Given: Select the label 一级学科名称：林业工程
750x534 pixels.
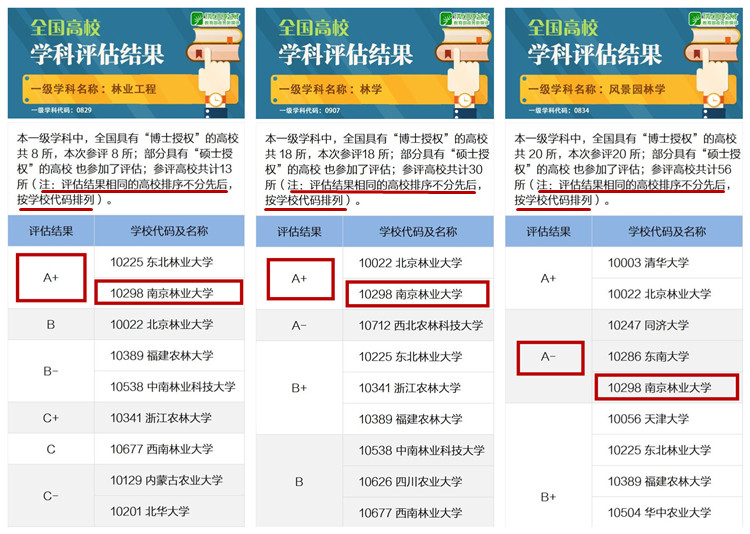Looking at the screenshot, I should 93,89.
